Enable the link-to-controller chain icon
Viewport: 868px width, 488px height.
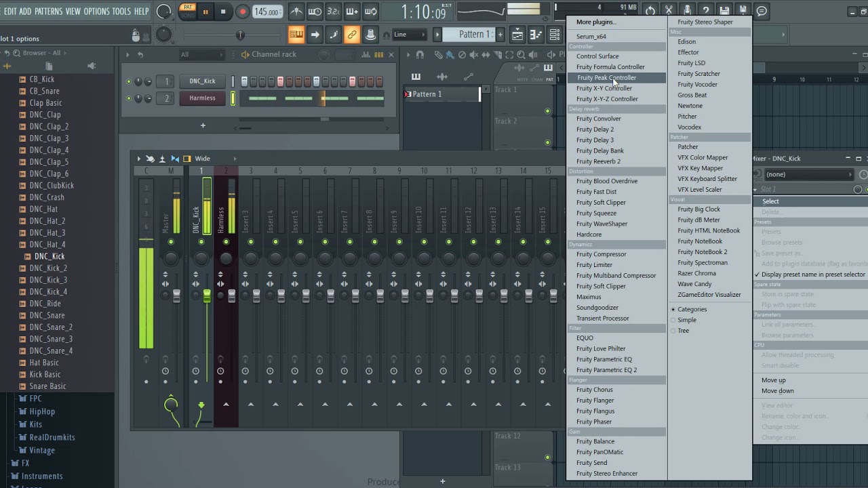[x=352, y=35]
